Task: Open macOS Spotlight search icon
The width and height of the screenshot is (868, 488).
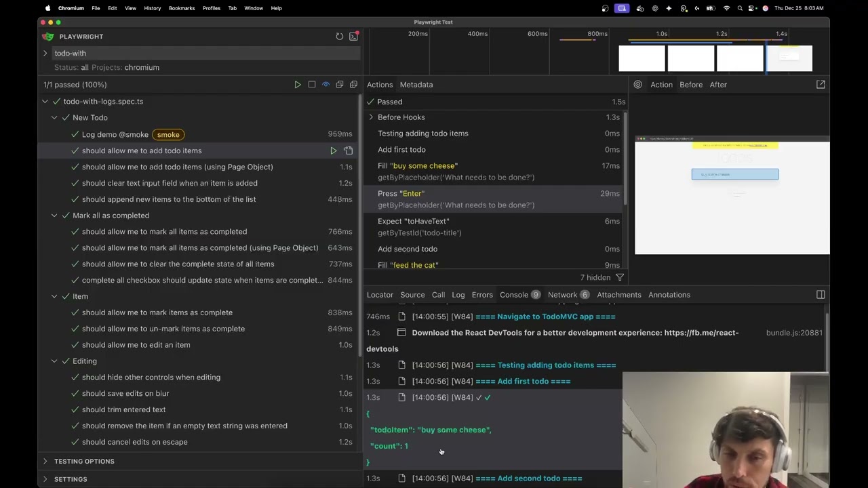Action: [x=741, y=8]
